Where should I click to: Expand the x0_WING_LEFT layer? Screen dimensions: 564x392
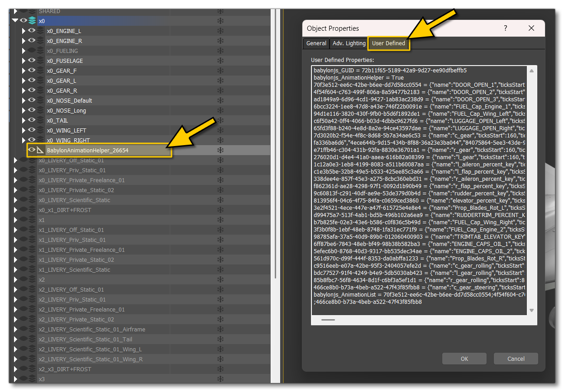point(24,130)
